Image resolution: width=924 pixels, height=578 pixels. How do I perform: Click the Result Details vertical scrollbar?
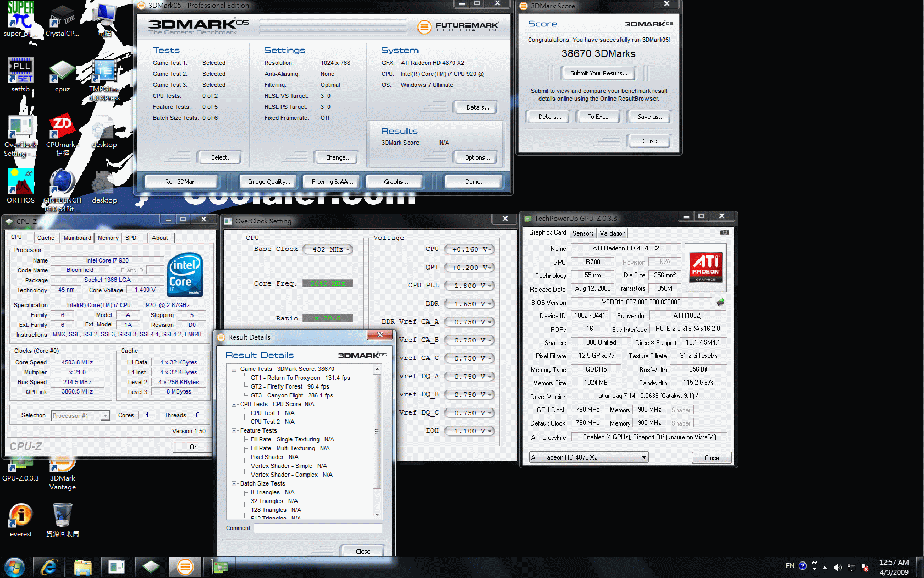pyautogui.click(x=377, y=442)
